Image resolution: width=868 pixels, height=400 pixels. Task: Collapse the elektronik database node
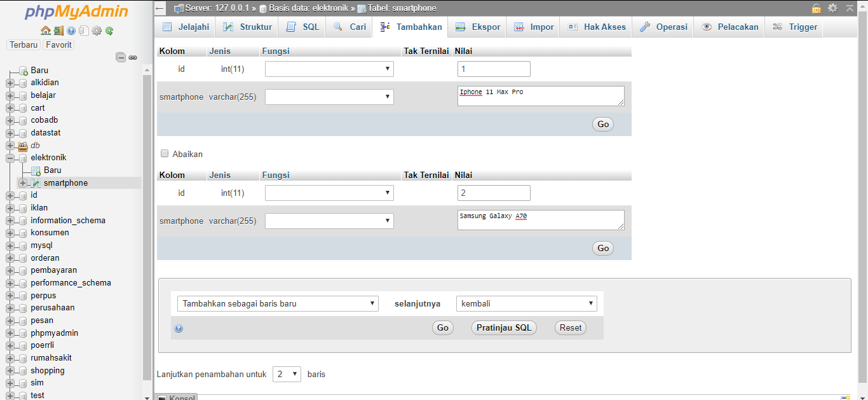[x=10, y=158]
